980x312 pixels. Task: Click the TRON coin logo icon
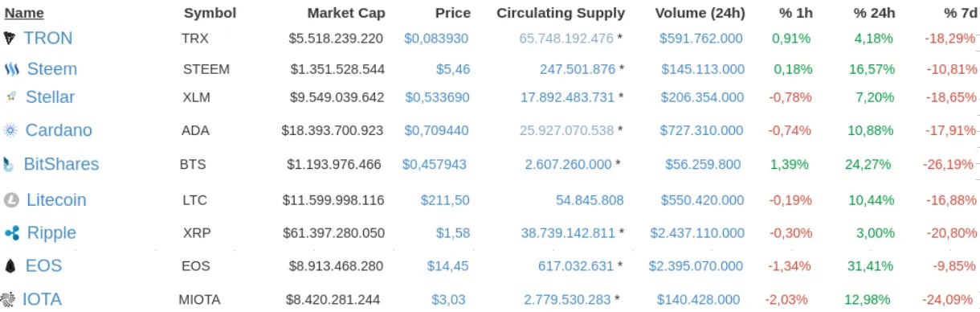click(10, 38)
